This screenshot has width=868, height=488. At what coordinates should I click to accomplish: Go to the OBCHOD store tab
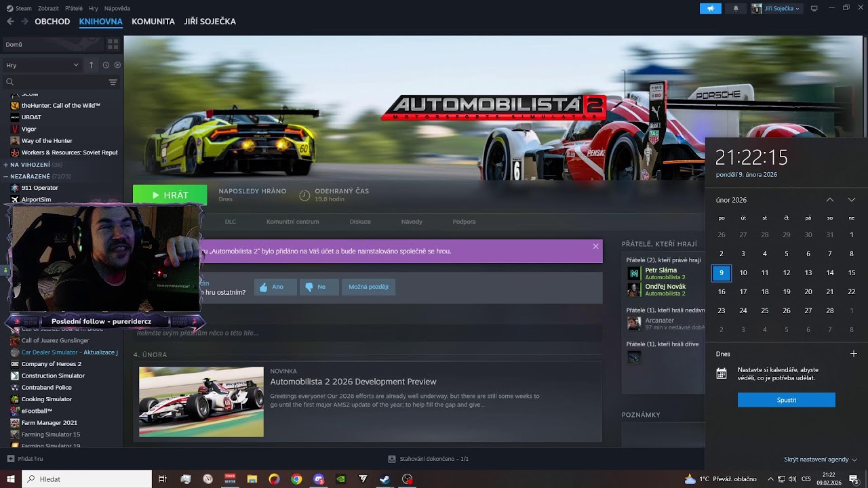[52, 22]
